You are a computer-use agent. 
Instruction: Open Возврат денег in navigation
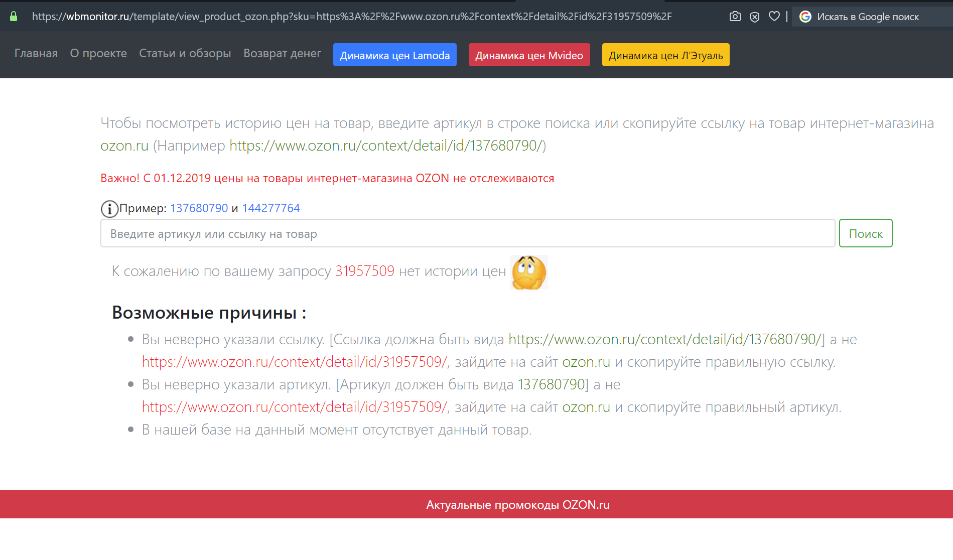282,53
